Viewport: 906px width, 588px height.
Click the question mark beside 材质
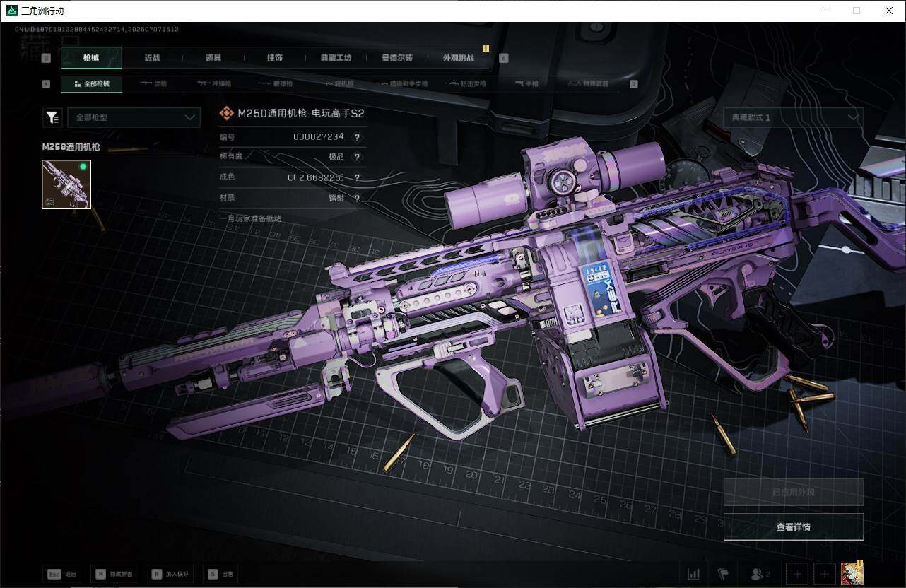point(357,199)
